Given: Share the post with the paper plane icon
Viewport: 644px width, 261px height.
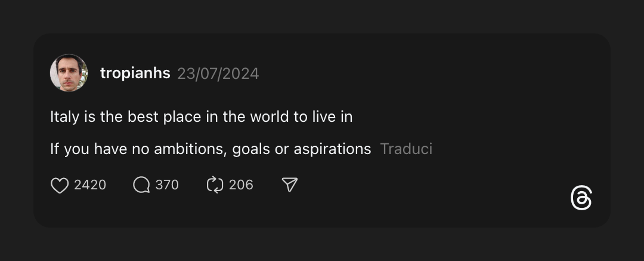Looking at the screenshot, I should click(x=289, y=185).
